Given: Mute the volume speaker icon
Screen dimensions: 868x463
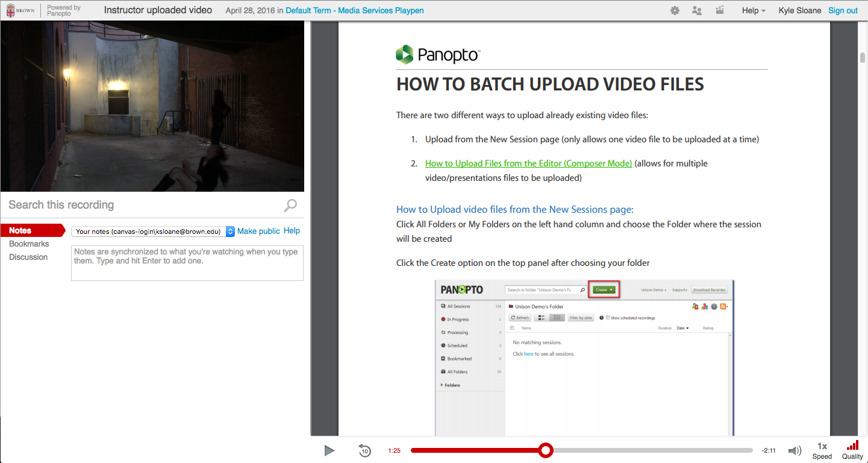Looking at the screenshot, I should tap(795, 450).
